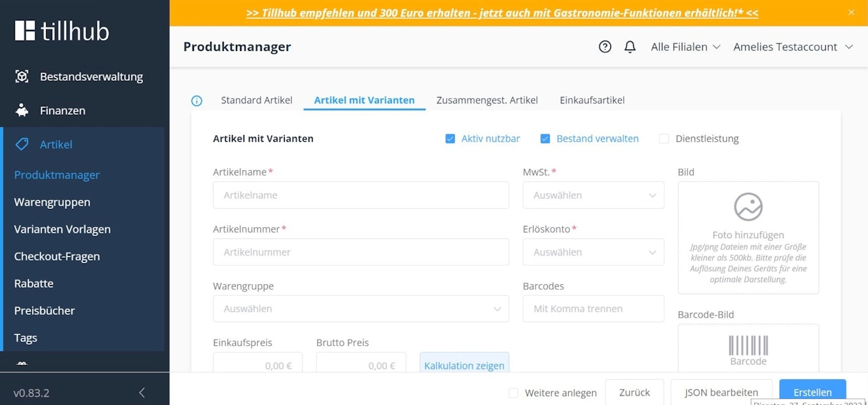The image size is (868, 405).
Task: Select the Finanzen sidebar icon
Action: pyautogui.click(x=20, y=111)
